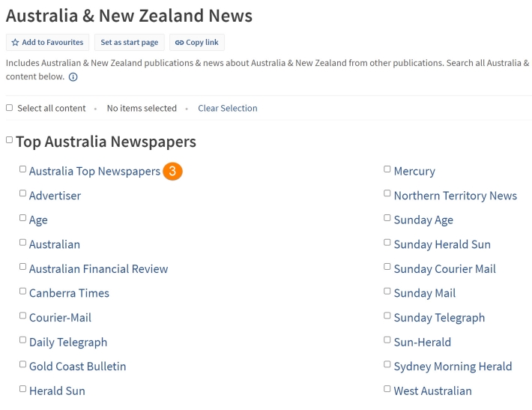The width and height of the screenshot is (532, 410).
Task: Open the Herald Sun link
Action: (57, 391)
